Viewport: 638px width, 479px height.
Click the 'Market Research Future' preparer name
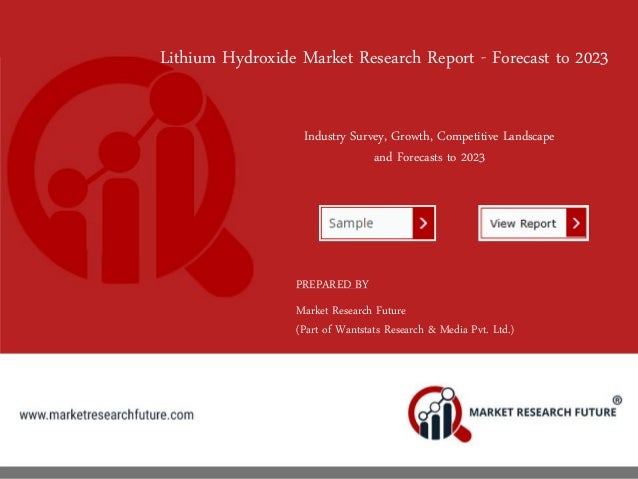tap(351, 310)
